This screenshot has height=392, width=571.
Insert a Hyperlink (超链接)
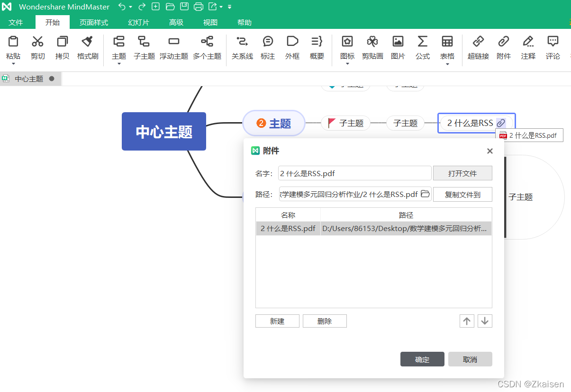click(x=478, y=48)
